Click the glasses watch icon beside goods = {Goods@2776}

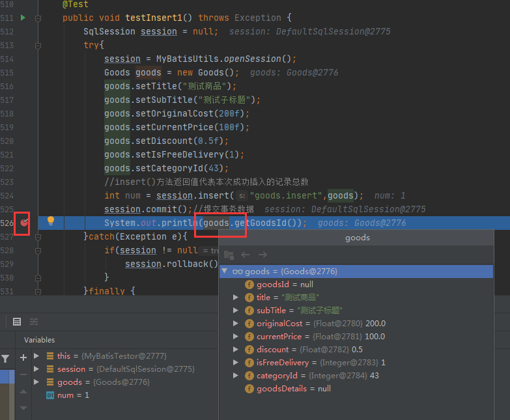click(x=238, y=272)
